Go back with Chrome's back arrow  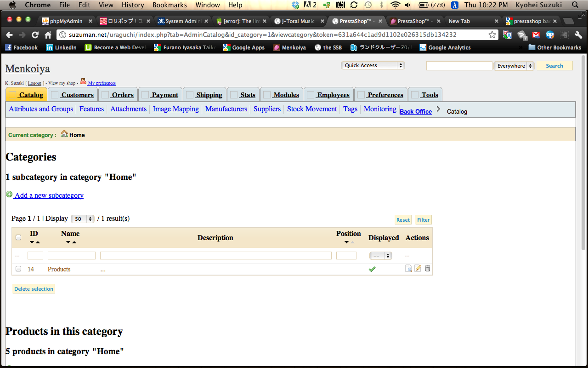[x=9, y=35]
